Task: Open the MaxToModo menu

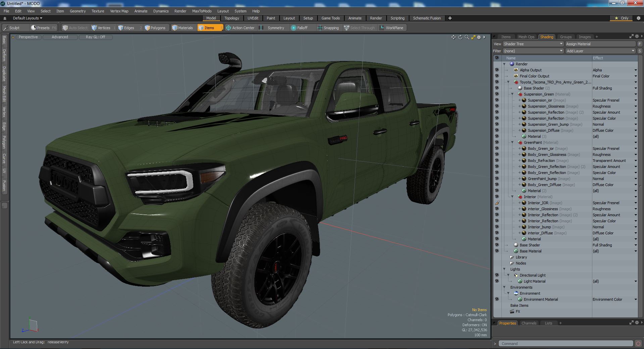Action: [x=202, y=11]
